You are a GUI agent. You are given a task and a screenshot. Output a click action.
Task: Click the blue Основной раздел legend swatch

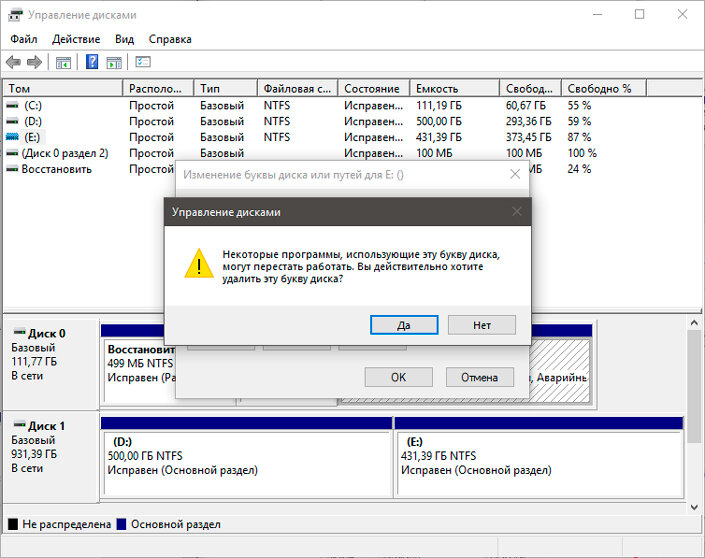[121, 524]
